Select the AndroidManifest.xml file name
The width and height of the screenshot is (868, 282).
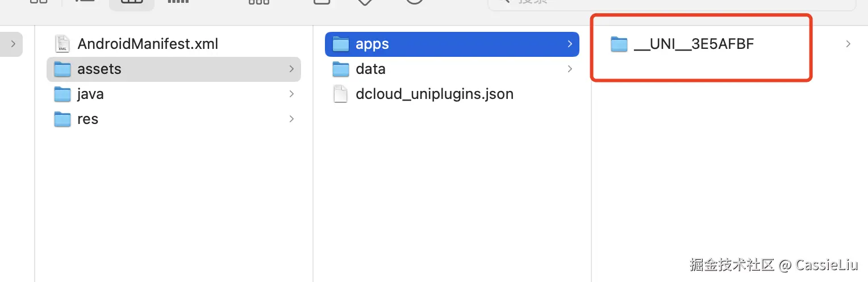pos(148,44)
